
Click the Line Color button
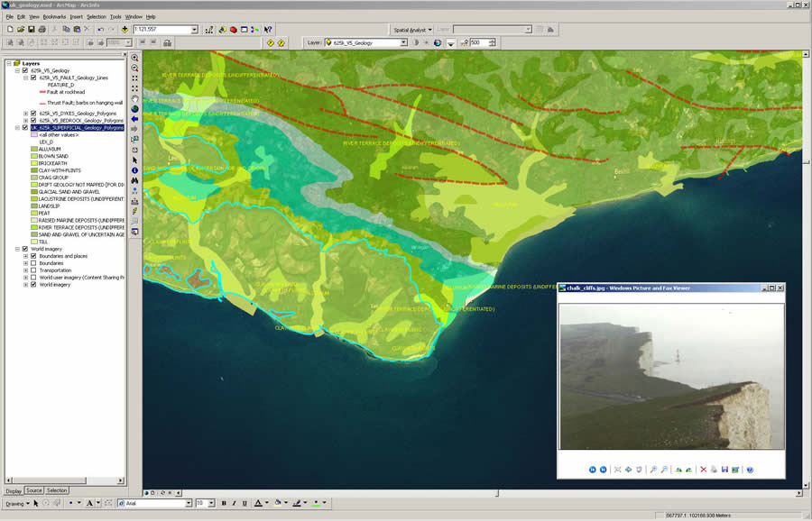click(x=297, y=503)
